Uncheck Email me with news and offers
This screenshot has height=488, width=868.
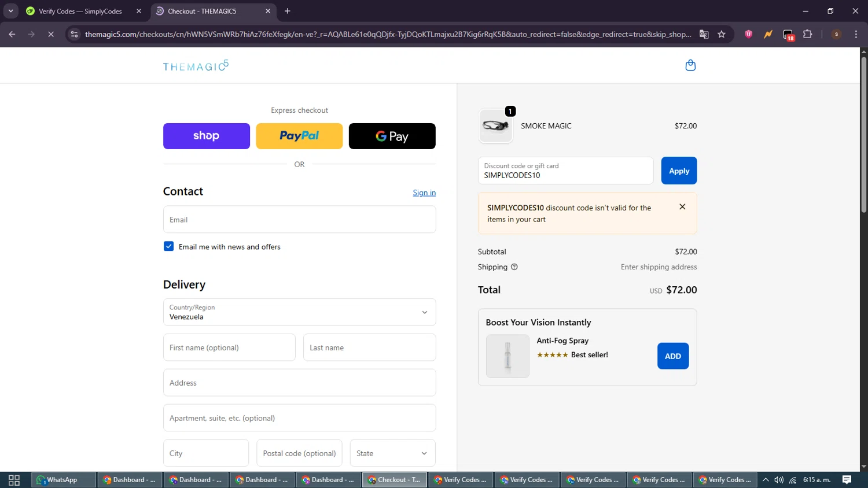click(x=168, y=246)
